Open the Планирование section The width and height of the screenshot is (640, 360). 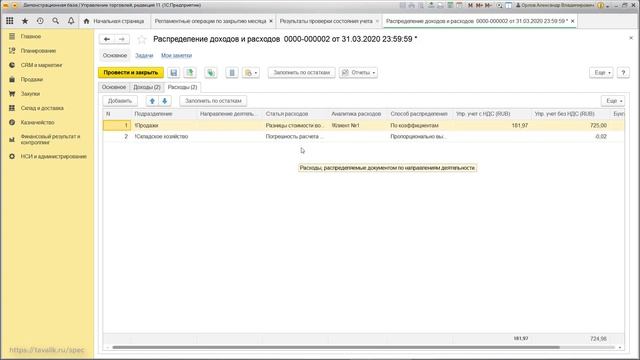pos(38,51)
